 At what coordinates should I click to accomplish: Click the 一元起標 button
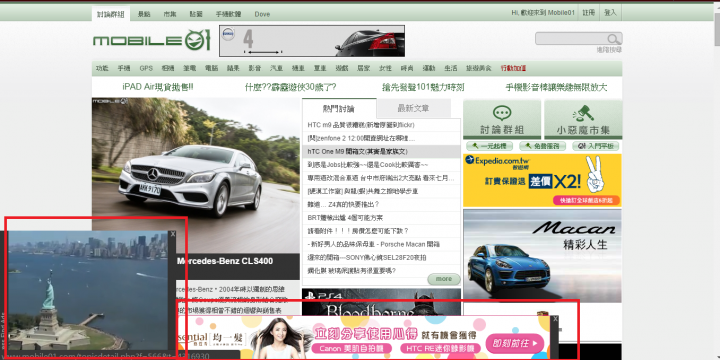[489, 146]
